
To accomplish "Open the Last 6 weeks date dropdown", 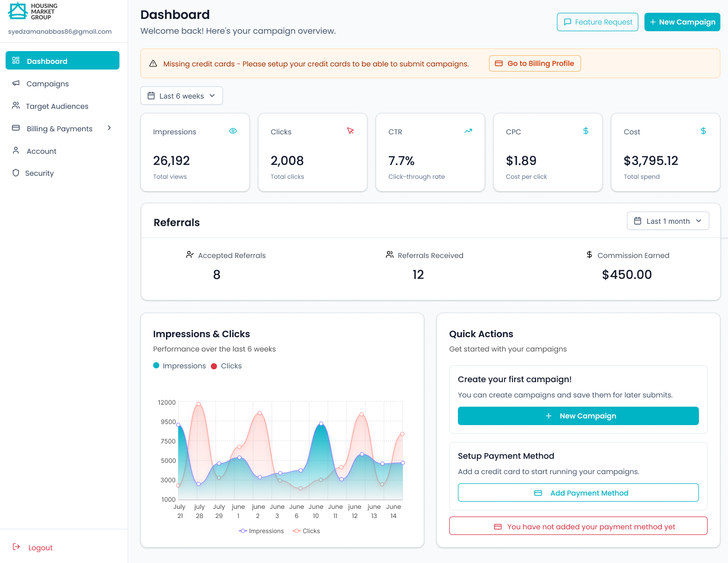I will (181, 96).
